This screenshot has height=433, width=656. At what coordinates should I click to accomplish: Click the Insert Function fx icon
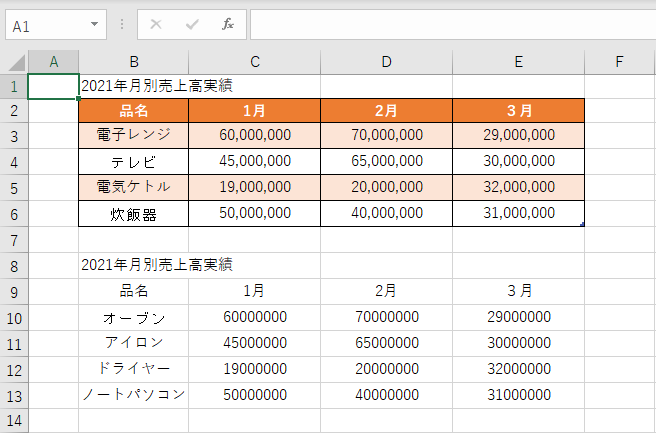[227, 24]
